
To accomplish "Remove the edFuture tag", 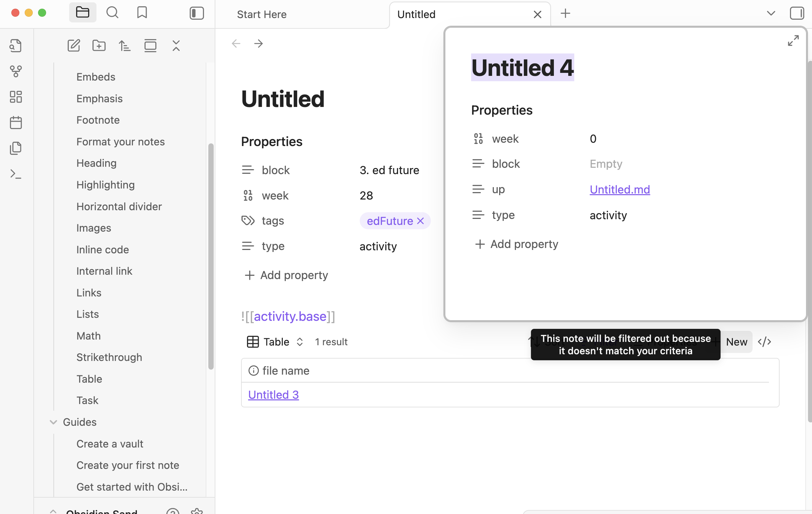I will [420, 221].
